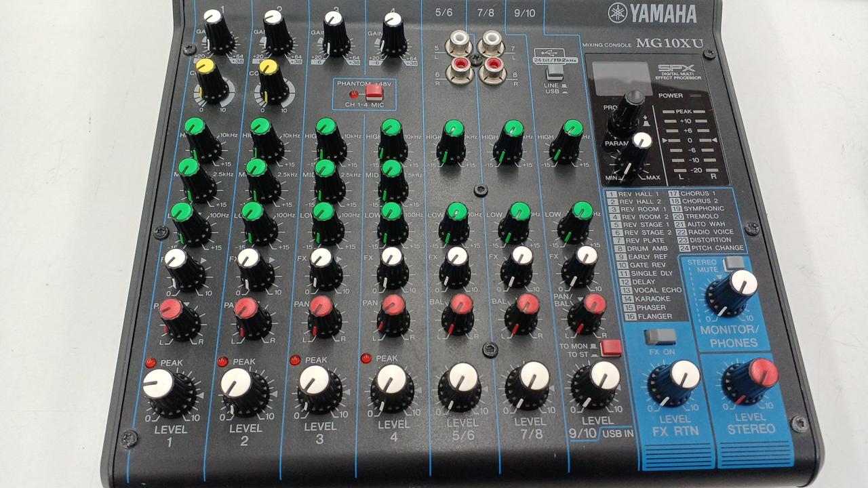Select the red RCA jack labeled 6 R
Viewport: 868px width, 488px height.
pyautogui.click(x=459, y=70)
